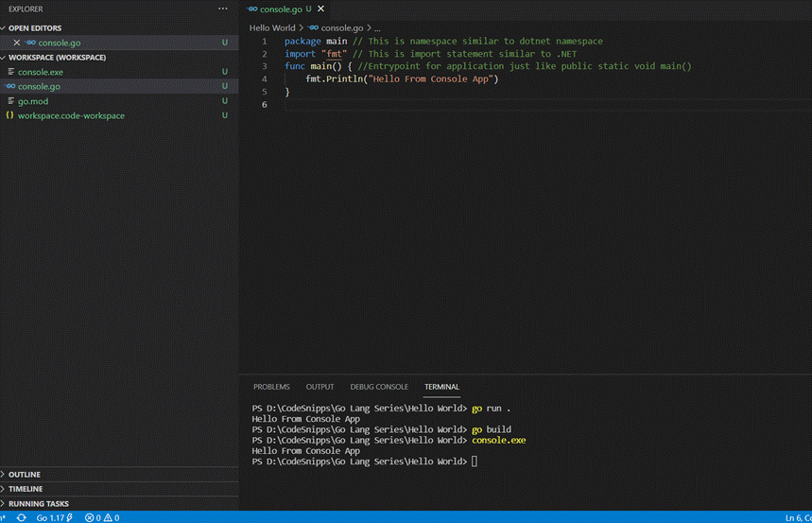Select console.exe in the file tree
Screen dimensions: 812x523
41,72
